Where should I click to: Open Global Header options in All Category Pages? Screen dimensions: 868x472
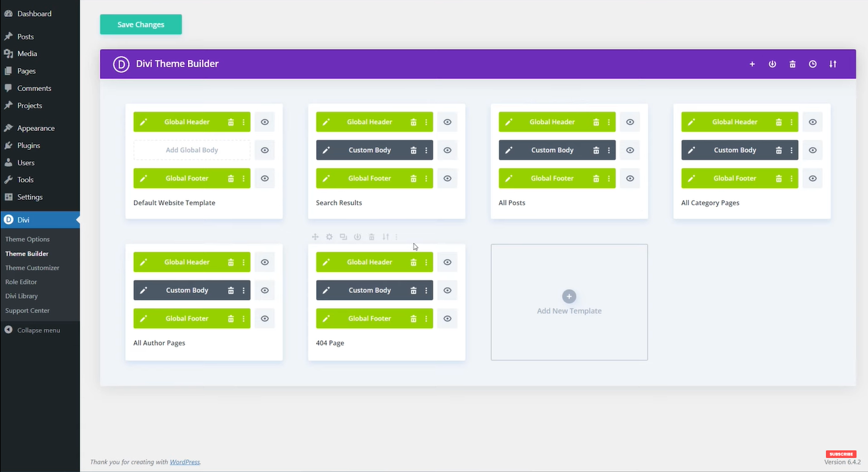click(x=792, y=122)
